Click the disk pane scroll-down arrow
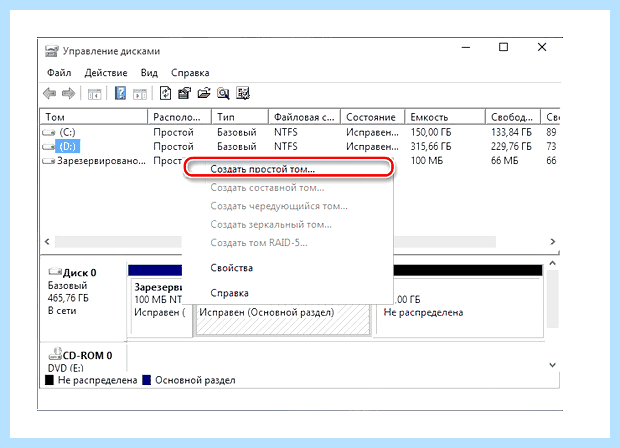This screenshot has height=448, width=620. pyautogui.click(x=553, y=365)
